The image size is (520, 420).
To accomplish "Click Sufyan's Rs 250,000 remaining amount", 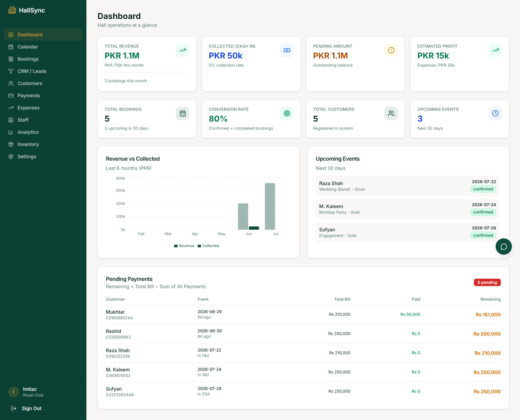I will 487,392.
